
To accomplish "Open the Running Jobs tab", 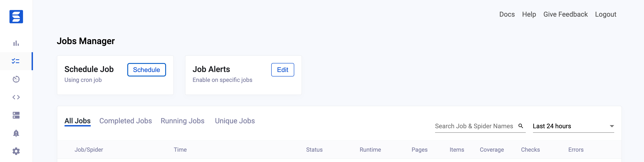I will [x=183, y=121].
